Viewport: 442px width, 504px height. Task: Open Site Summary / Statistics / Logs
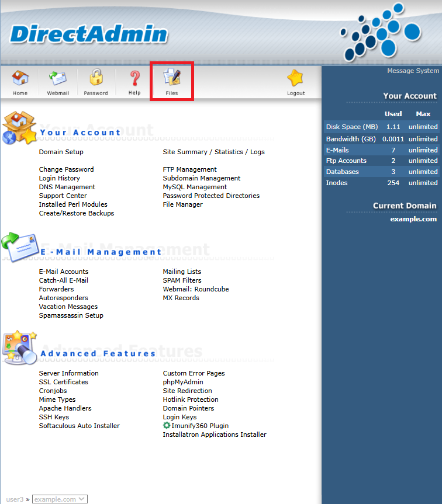pyautogui.click(x=213, y=152)
